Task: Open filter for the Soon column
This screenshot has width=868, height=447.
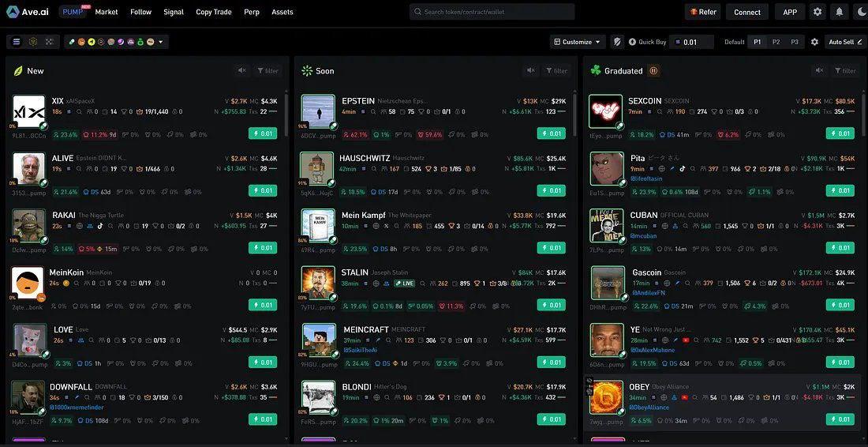Action: point(556,70)
